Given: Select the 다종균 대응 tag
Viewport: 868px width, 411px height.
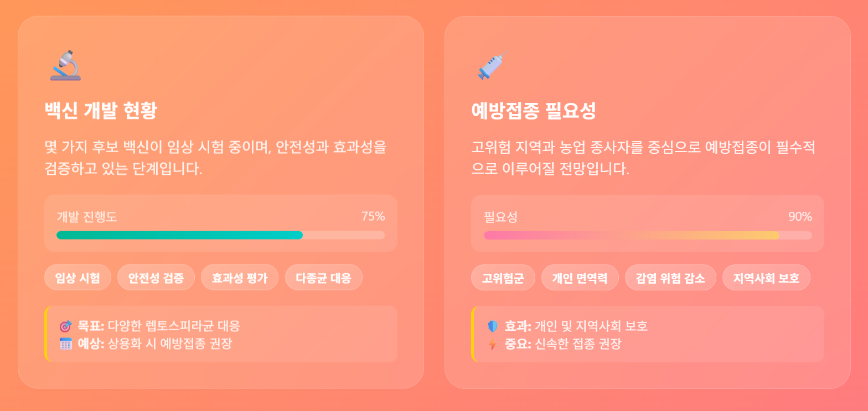Looking at the screenshot, I should (324, 277).
